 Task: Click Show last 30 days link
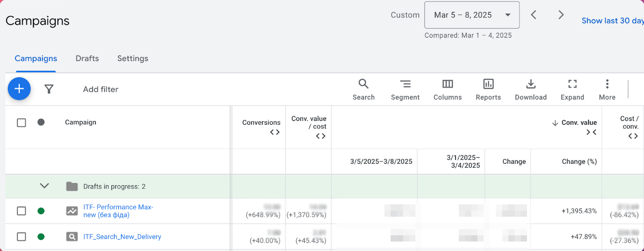(x=612, y=21)
